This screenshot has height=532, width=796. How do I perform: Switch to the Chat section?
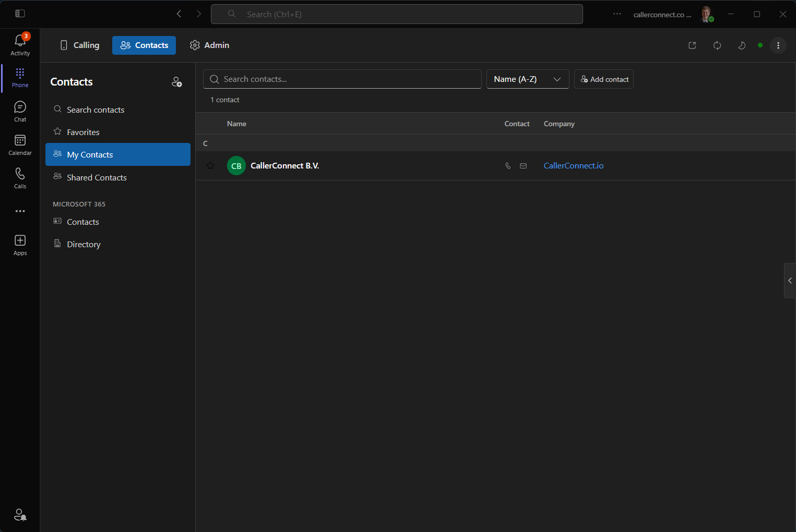pyautogui.click(x=20, y=111)
